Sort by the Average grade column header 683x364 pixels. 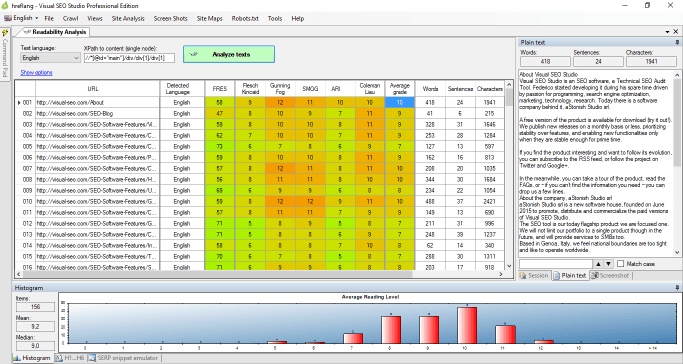[x=399, y=89]
